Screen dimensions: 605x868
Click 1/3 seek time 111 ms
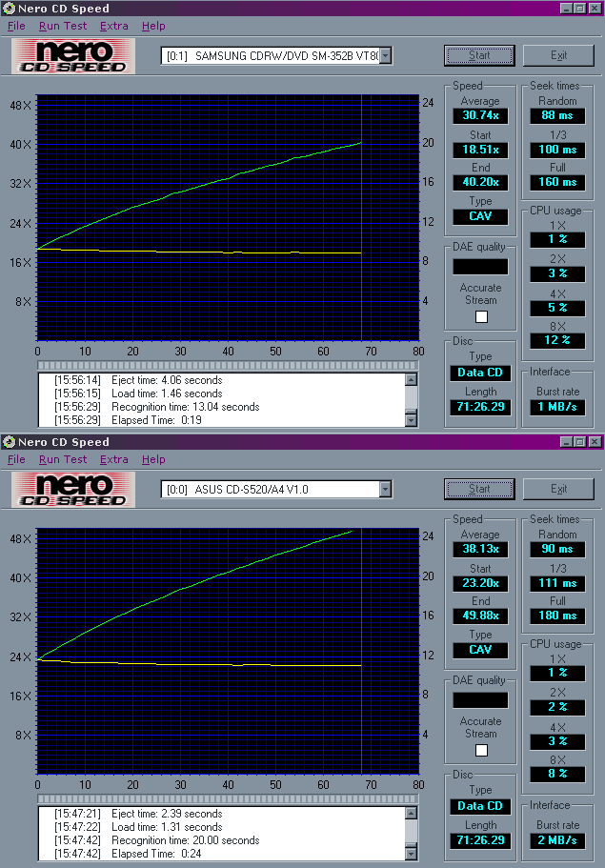(x=557, y=583)
